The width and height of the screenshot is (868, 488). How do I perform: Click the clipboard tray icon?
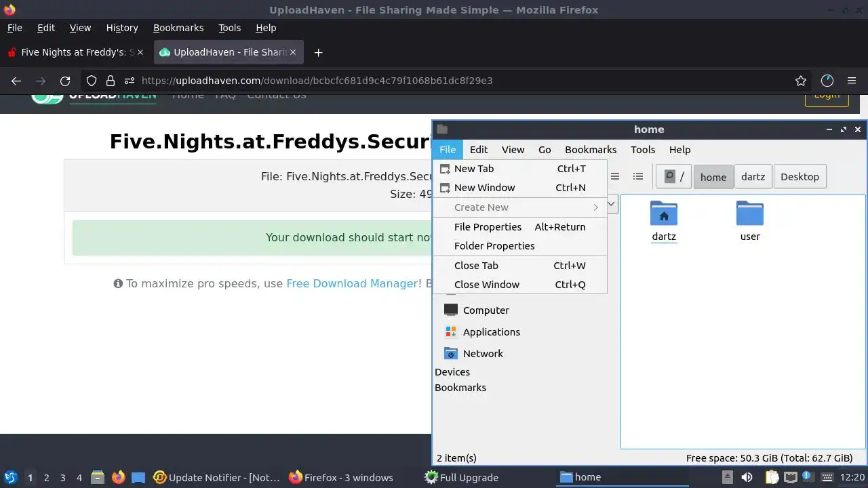pos(772,477)
